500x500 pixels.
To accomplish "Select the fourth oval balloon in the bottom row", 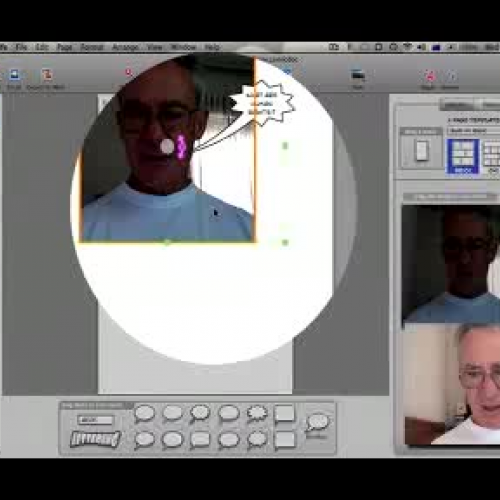I will [228, 440].
